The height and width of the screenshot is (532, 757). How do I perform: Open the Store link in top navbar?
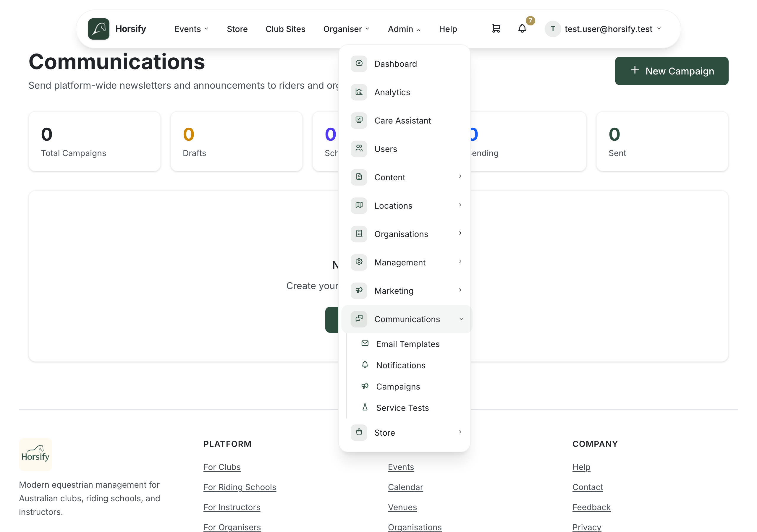click(x=237, y=29)
